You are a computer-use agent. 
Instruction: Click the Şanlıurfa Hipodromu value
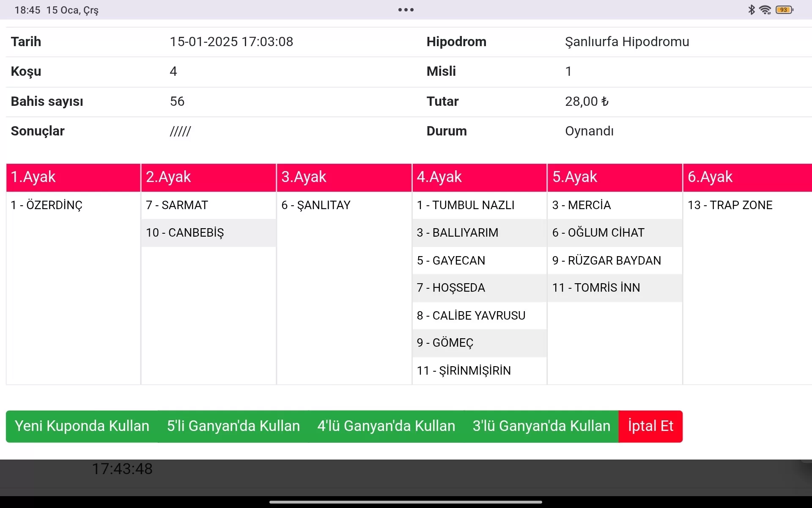pos(627,42)
